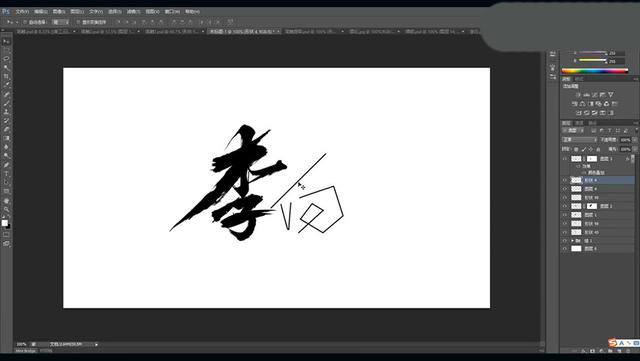Hide the bottom white layer via eye

pos(565,249)
